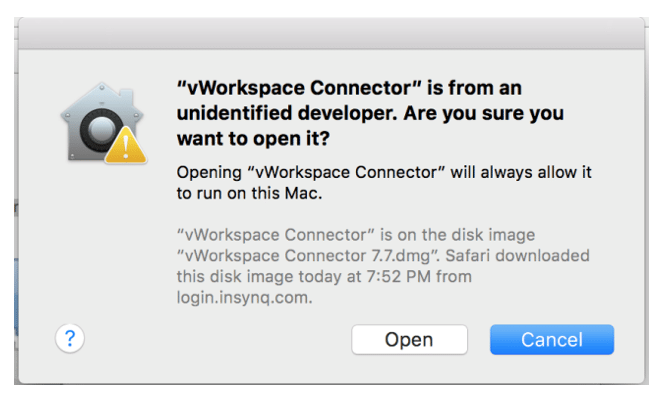
Task: Click the bold "unidentified developer" heading line
Action: pyautogui.click(x=370, y=113)
